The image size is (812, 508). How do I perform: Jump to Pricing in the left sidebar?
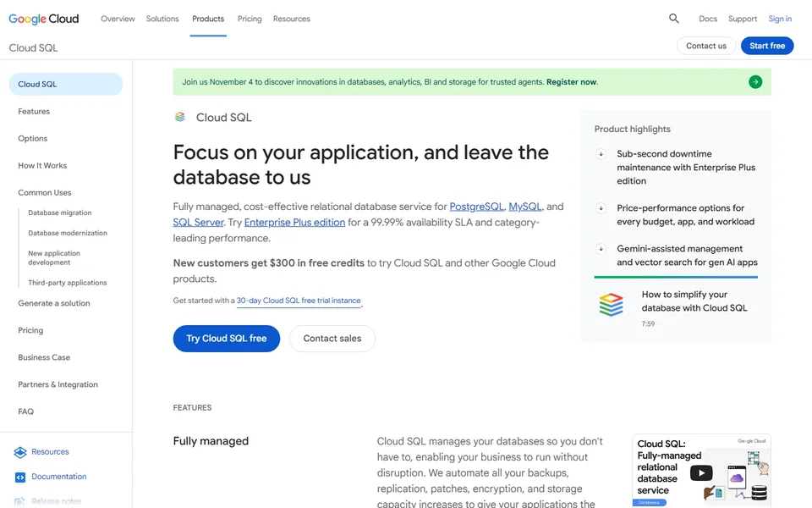30,330
